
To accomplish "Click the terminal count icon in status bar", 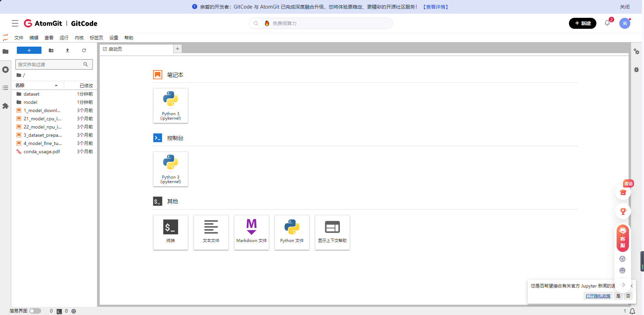I will [x=59, y=311].
